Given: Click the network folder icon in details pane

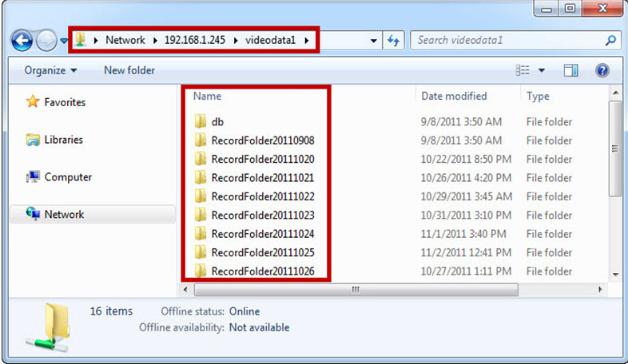Looking at the screenshot, I should (x=49, y=327).
